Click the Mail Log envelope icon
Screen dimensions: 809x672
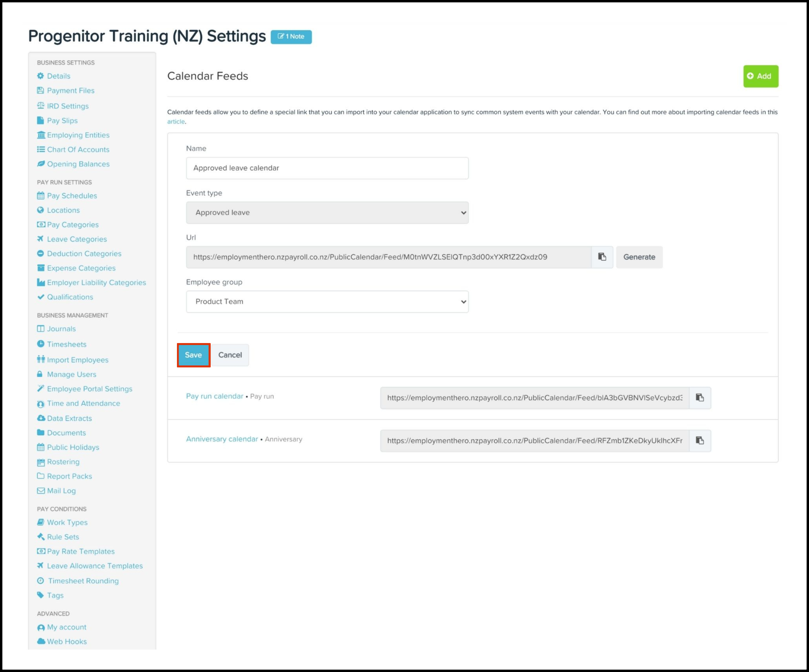click(x=40, y=490)
